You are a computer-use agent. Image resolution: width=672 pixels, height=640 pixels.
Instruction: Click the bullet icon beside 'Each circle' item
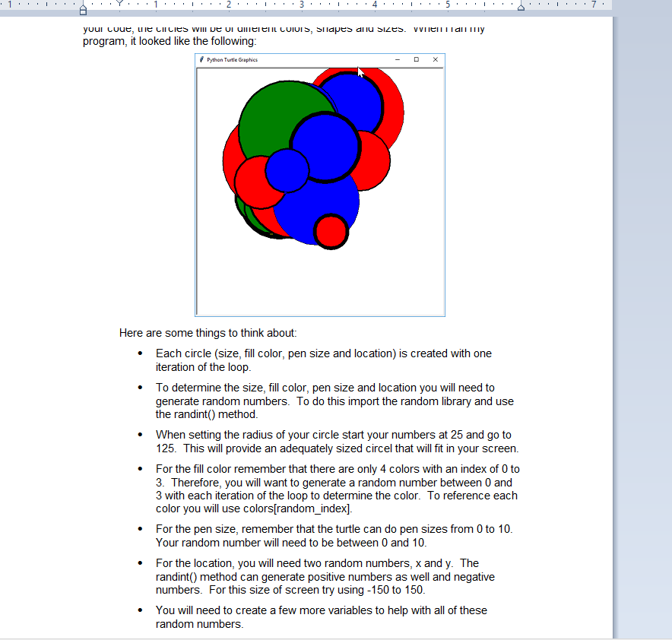click(140, 353)
